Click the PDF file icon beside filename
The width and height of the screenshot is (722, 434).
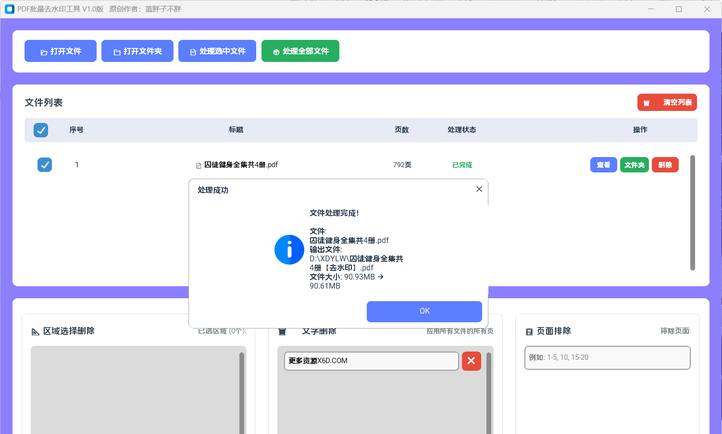point(196,165)
